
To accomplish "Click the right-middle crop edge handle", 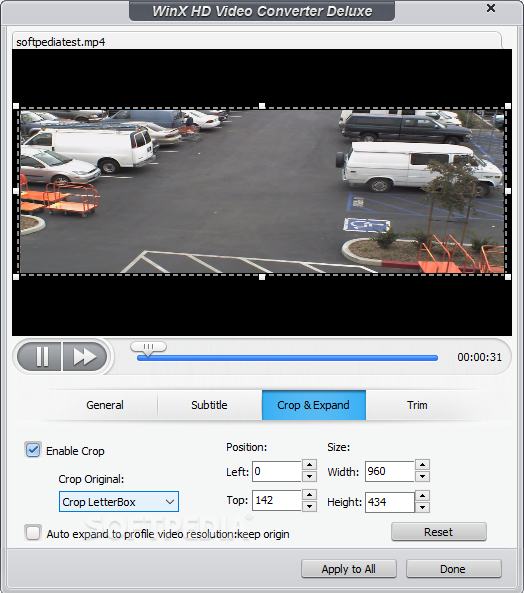I will (x=508, y=191).
